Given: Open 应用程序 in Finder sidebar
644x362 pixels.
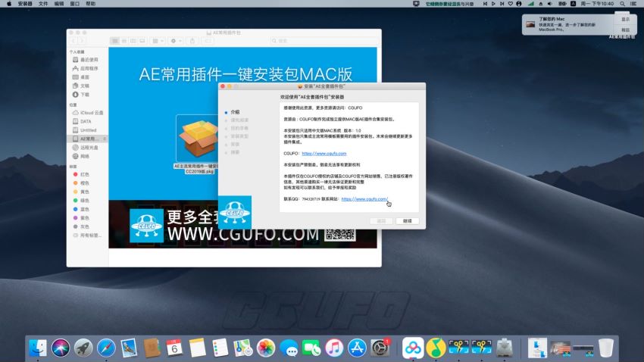Looking at the screenshot, I should pyautogui.click(x=87, y=69).
